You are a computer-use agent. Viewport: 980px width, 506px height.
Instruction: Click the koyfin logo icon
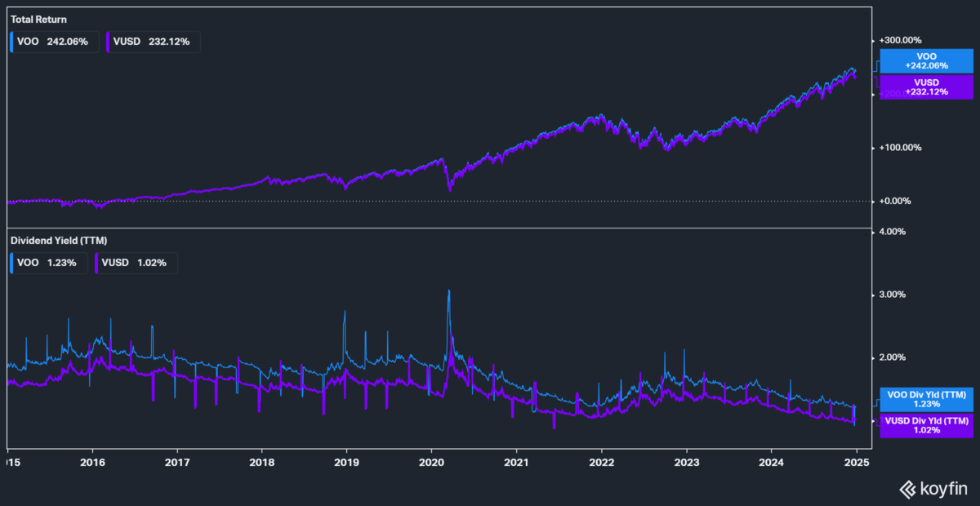click(906, 489)
